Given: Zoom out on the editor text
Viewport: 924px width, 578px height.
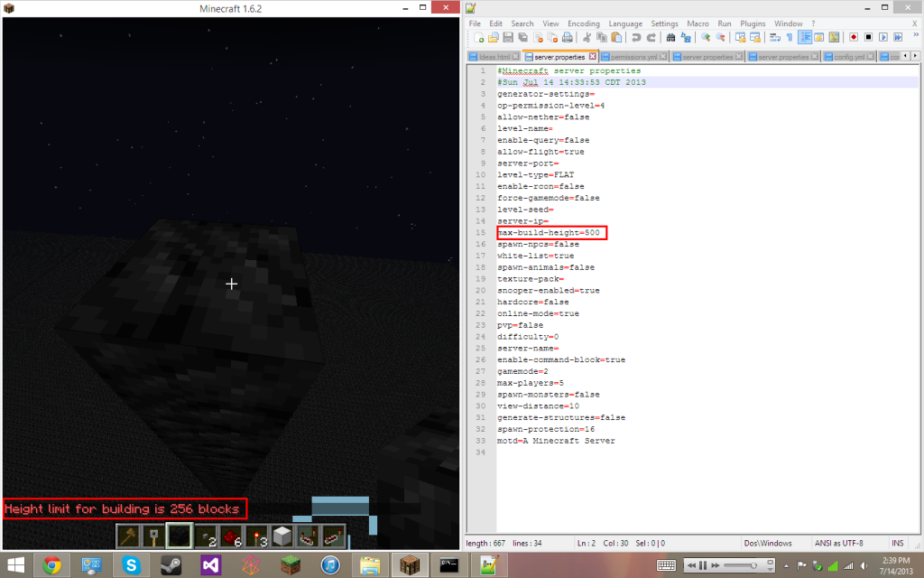Looking at the screenshot, I should coord(720,38).
